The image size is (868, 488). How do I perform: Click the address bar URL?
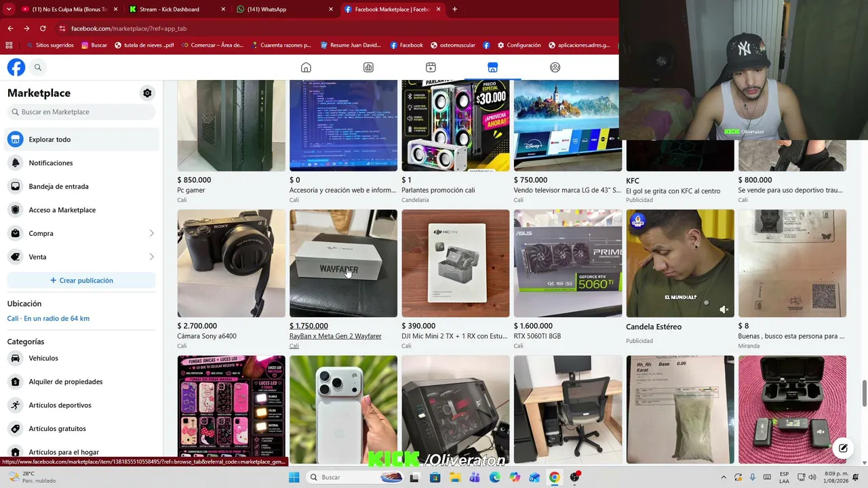[x=129, y=28]
